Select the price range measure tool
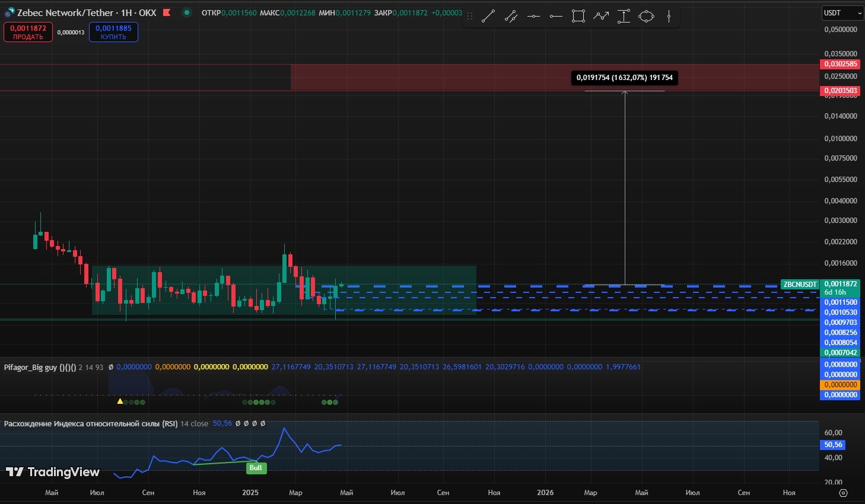 [624, 17]
